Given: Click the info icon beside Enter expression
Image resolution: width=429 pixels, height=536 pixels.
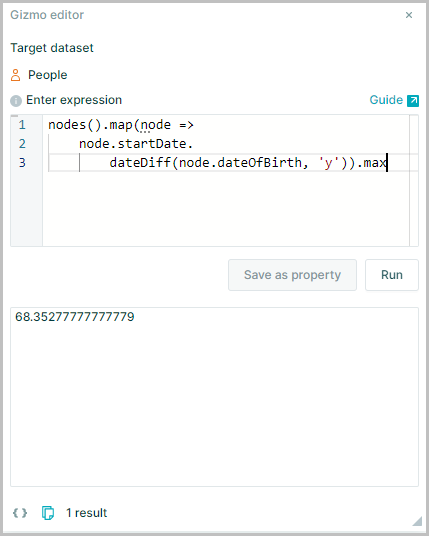Looking at the screenshot, I should click(16, 101).
